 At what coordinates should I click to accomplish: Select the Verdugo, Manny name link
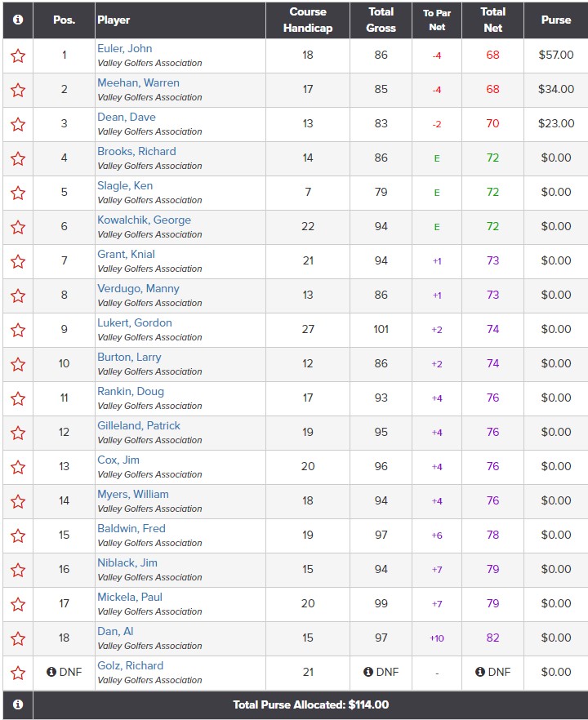pos(138,288)
